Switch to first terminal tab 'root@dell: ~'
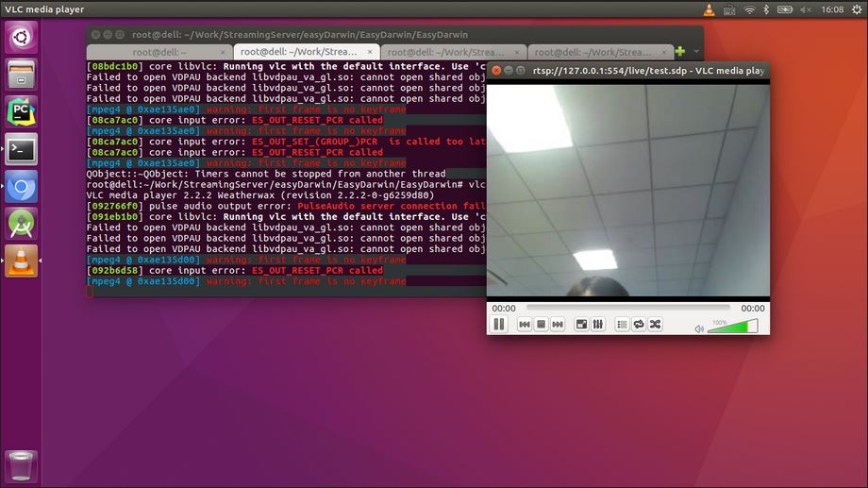The width and height of the screenshot is (868, 488). [159, 52]
